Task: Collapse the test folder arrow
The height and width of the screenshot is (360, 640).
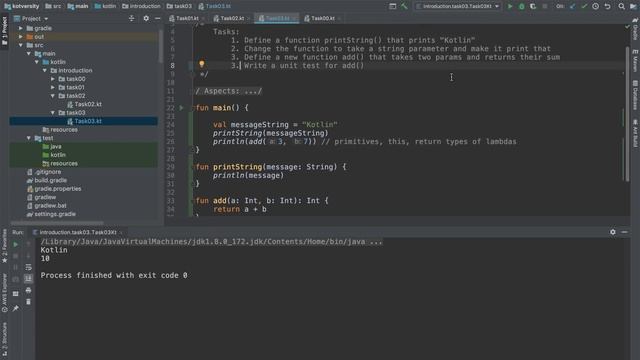Action: click(29, 138)
